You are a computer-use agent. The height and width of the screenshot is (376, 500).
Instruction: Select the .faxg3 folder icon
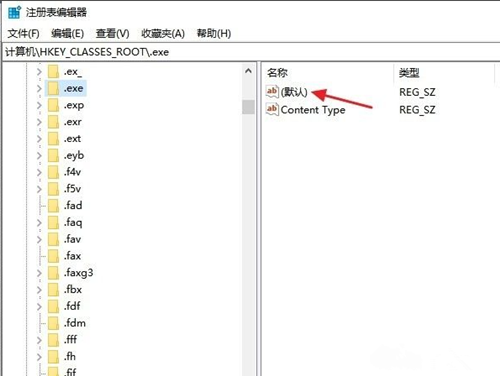click(x=53, y=273)
